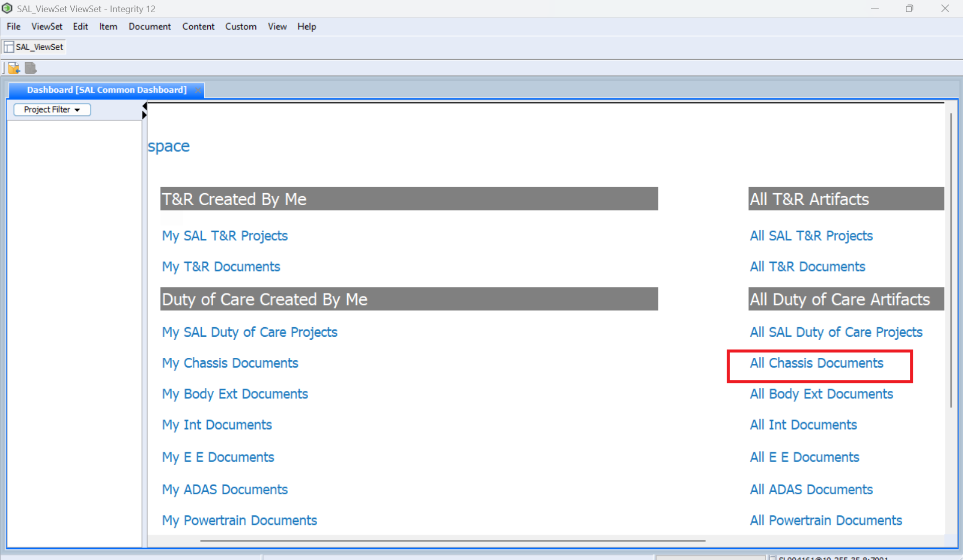Click the import folder toolbar icon
963x560 pixels.
[x=14, y=68]
